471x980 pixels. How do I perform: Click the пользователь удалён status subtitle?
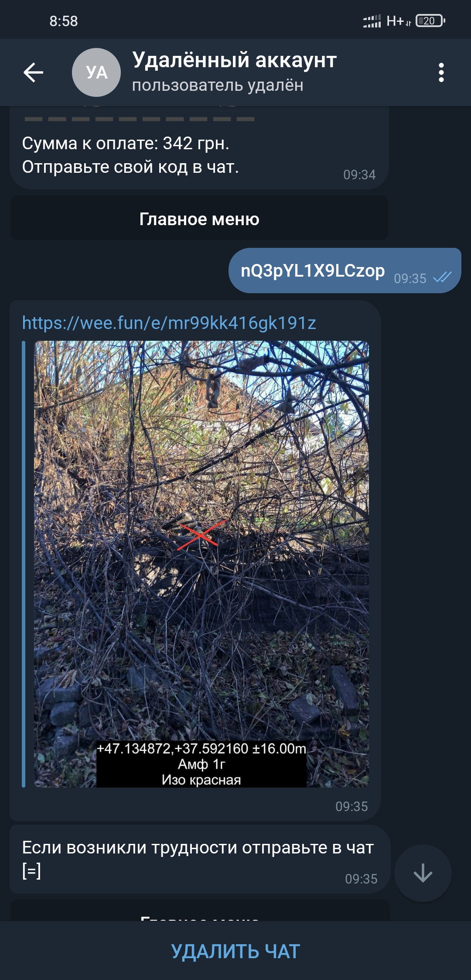point(218,85)
